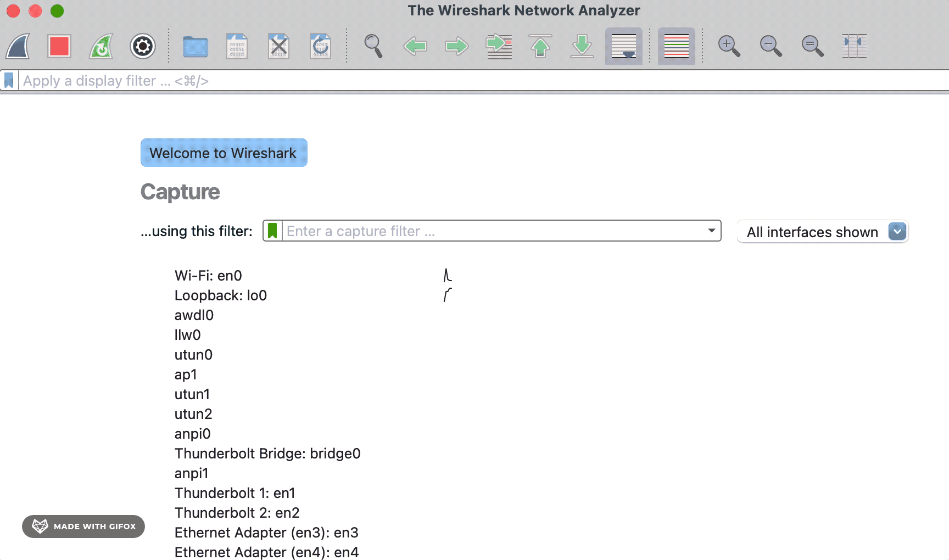
Task: Select the ap1 interface
Action: point(186,374)
